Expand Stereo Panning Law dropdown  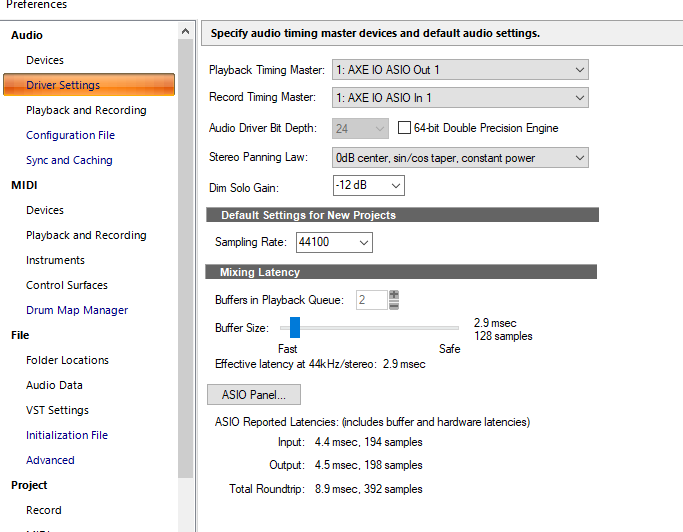tap(460, 158)
